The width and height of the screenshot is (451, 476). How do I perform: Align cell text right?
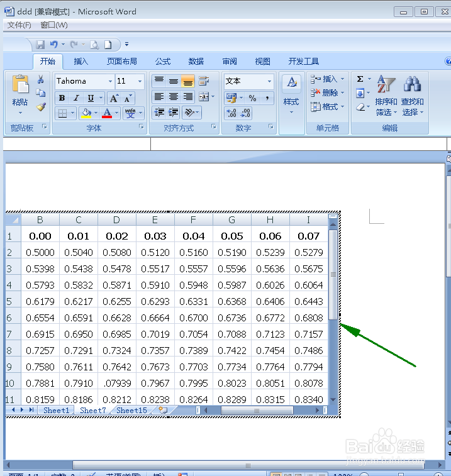coord(187,97)
